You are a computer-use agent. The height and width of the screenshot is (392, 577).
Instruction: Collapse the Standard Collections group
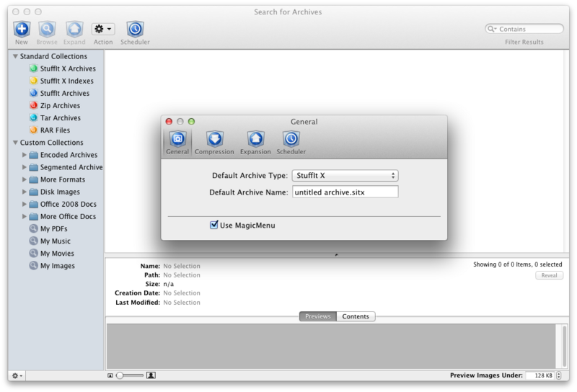click(x=15, y=56)
